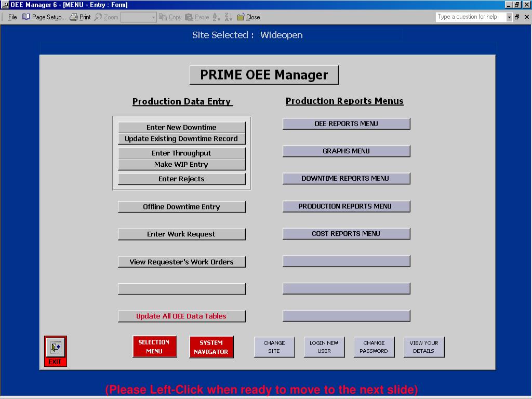Sort ascending with the A-Z icon

pos(217,17)
